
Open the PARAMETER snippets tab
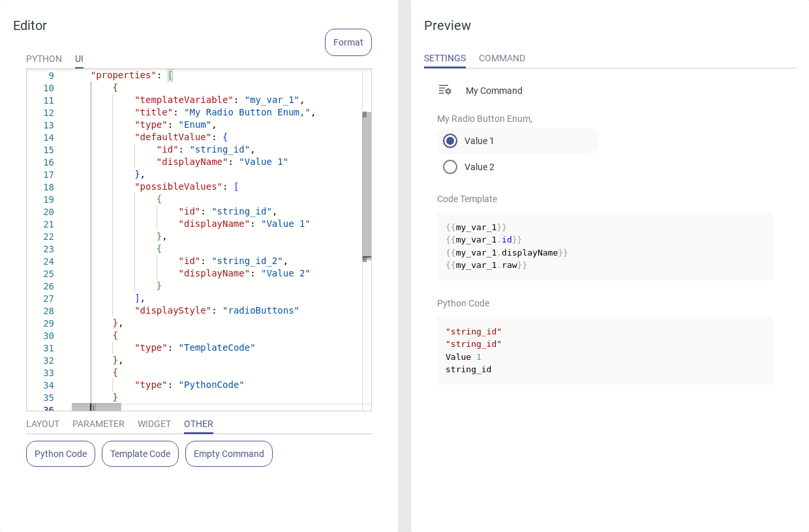pyautogui.click(x=99, y=424)
